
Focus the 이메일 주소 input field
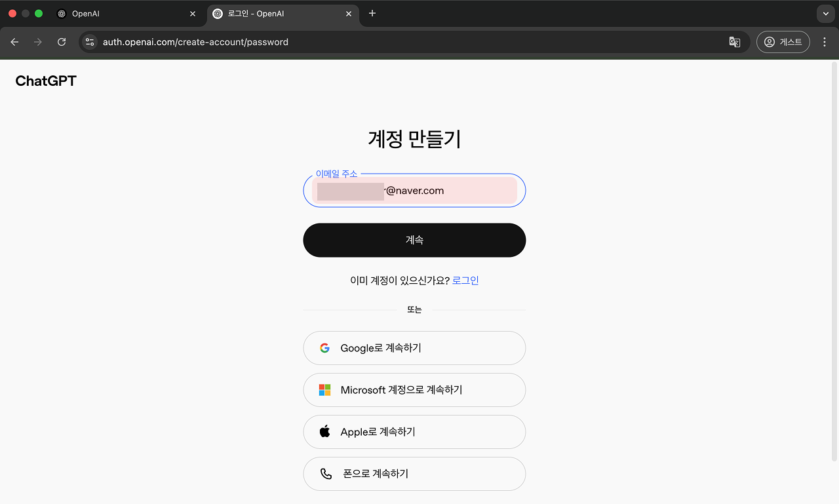(414, 191)
